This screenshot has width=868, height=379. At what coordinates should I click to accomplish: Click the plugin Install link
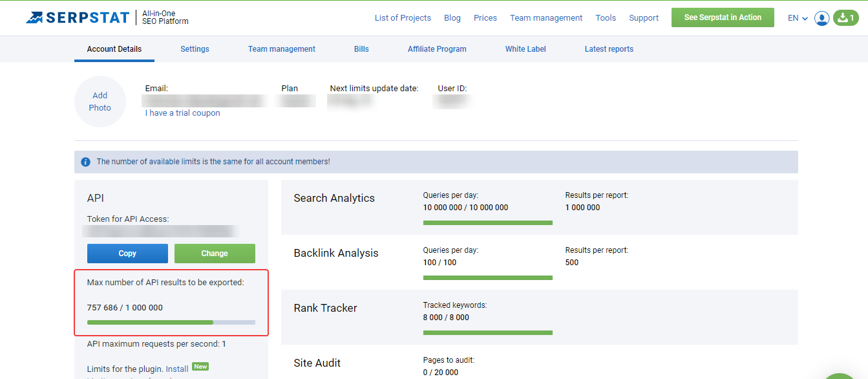pos(177,369)
